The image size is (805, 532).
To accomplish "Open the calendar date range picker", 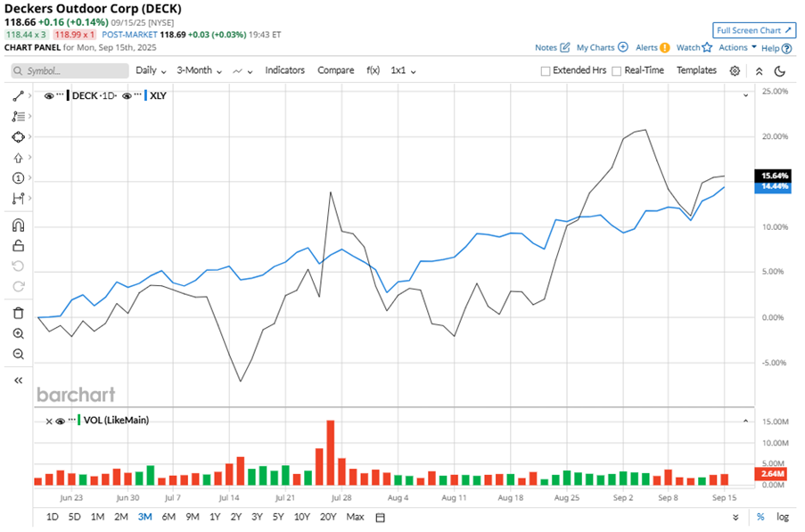I will (x=380, y=518).
